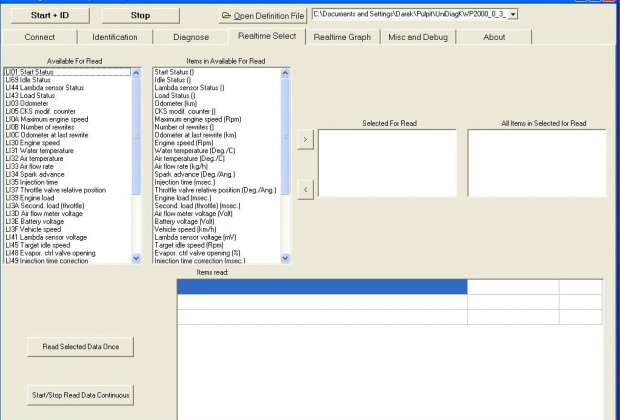Click 'Vehicle speed (km/h)' item
Screen dimensions: 620x420
click(217, 229)
